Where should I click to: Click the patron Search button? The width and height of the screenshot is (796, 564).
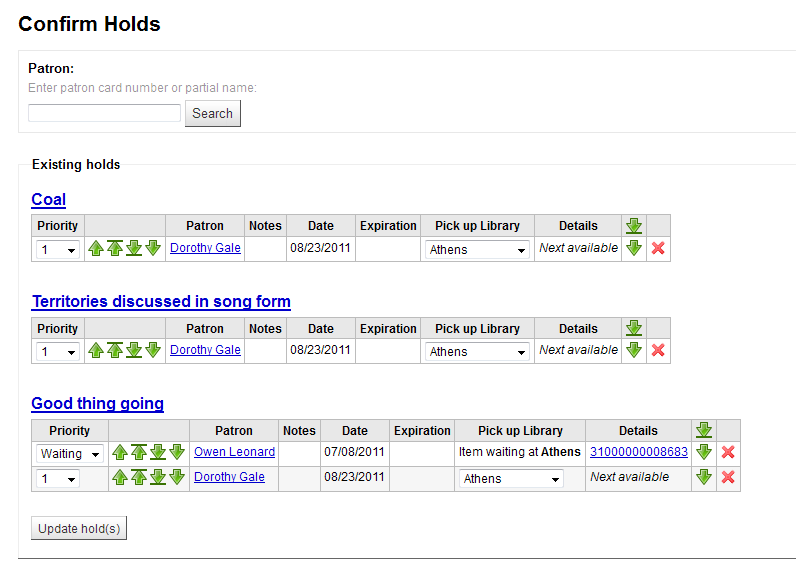click(x=212, y=113)
